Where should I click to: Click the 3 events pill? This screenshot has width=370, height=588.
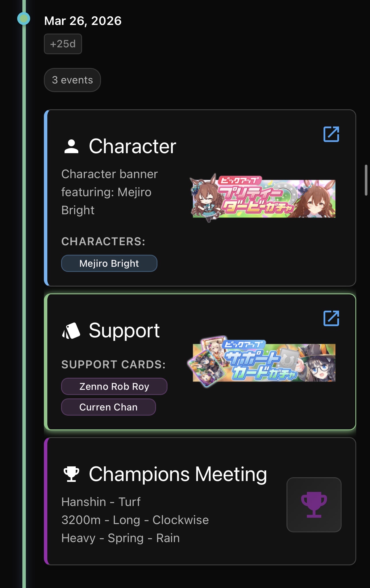click(x=72, y=80)
